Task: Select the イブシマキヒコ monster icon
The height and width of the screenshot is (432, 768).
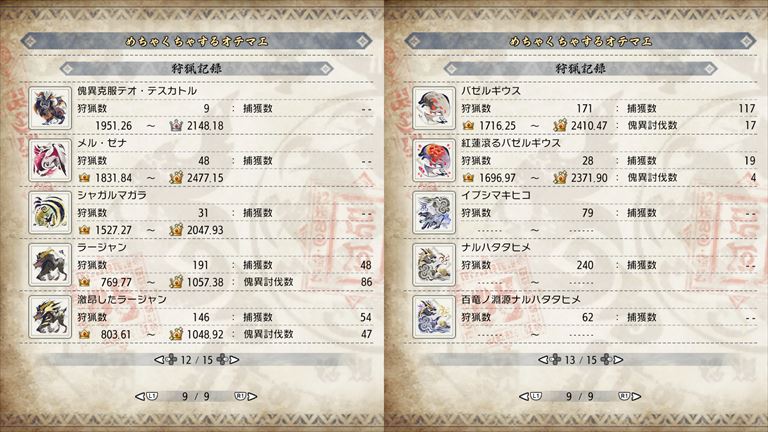Action: [x=434, y=213]
